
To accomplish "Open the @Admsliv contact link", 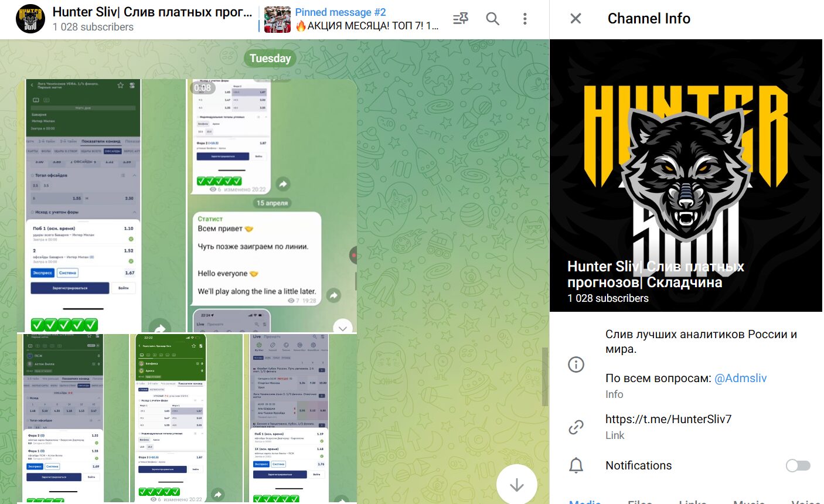I will [740, 378].
